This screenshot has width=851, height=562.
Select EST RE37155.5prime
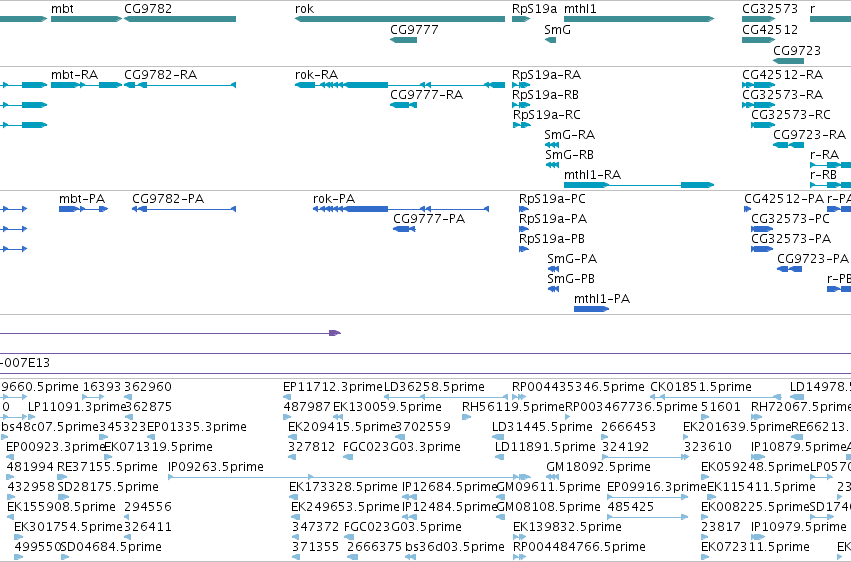click(107, 467)
